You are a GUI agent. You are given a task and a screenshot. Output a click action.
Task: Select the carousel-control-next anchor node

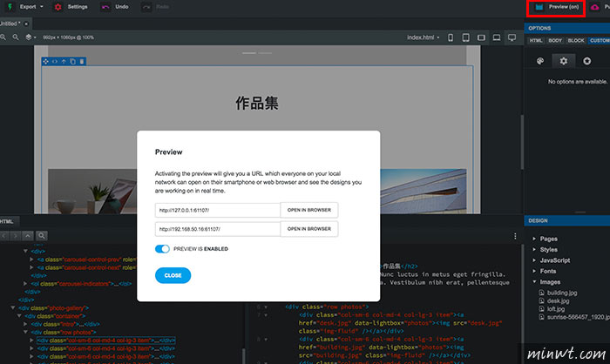(86, 267)
